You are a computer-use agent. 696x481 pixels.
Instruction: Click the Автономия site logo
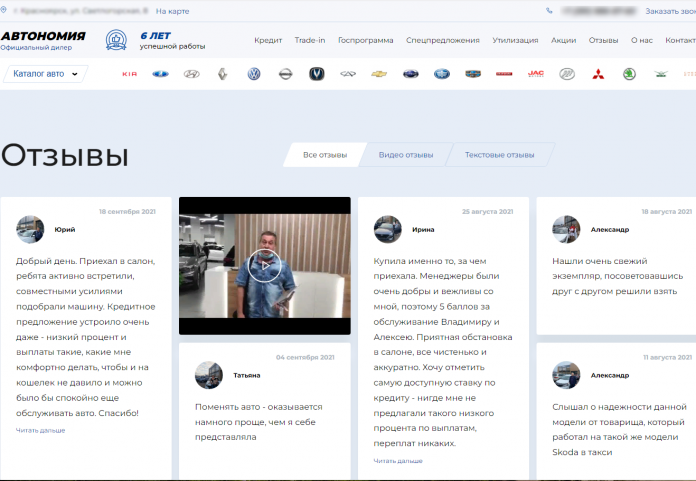43,36
